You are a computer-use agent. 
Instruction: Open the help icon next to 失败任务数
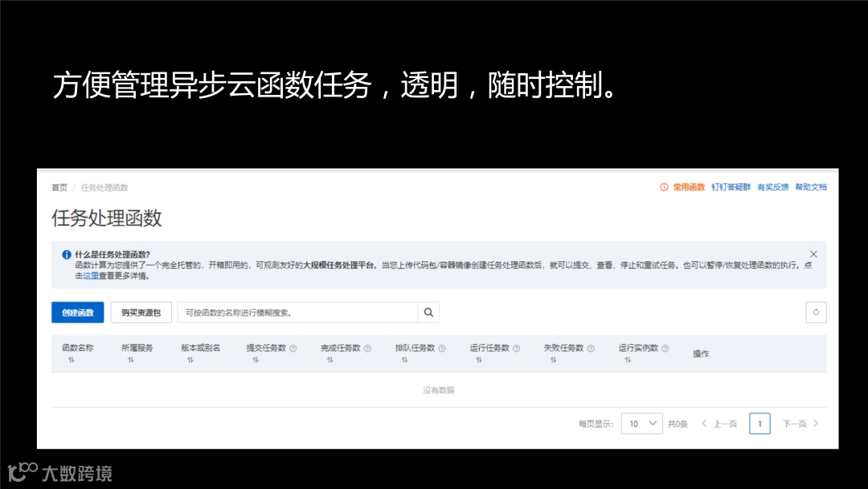591,348
